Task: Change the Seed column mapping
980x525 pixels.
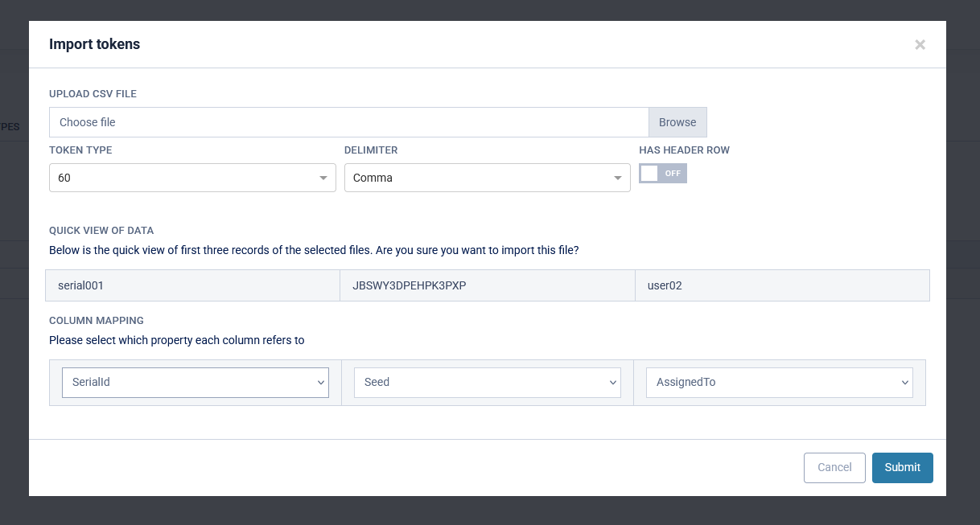Action: 487,383
